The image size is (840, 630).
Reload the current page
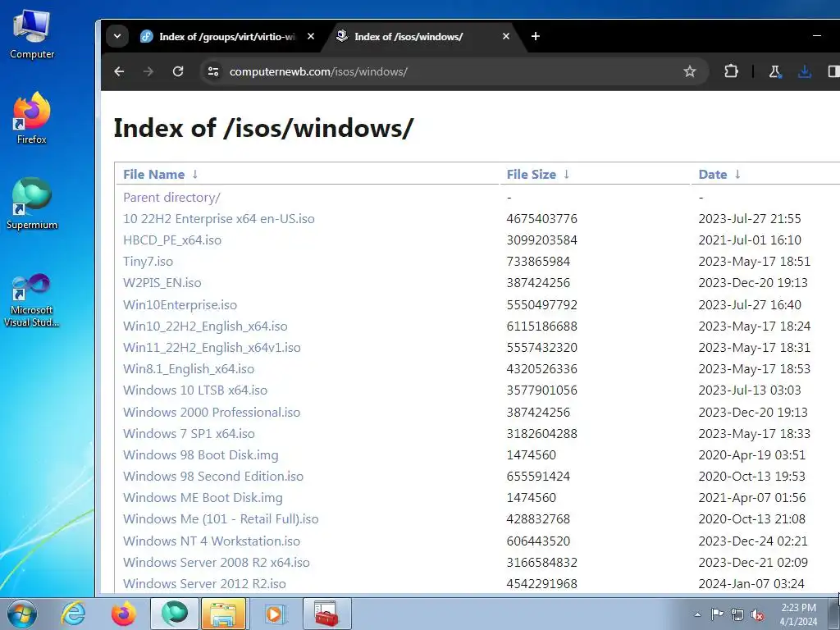(x=178, y=71)
